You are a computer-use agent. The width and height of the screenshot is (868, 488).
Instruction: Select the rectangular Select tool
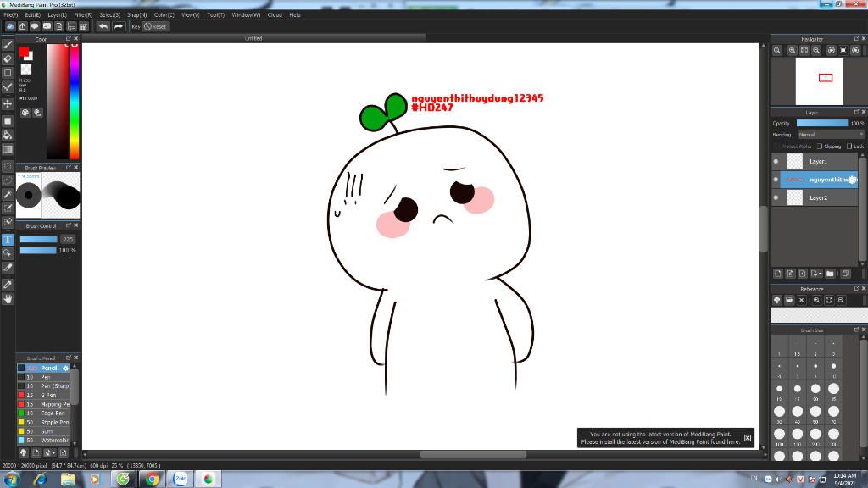point(8,166)
